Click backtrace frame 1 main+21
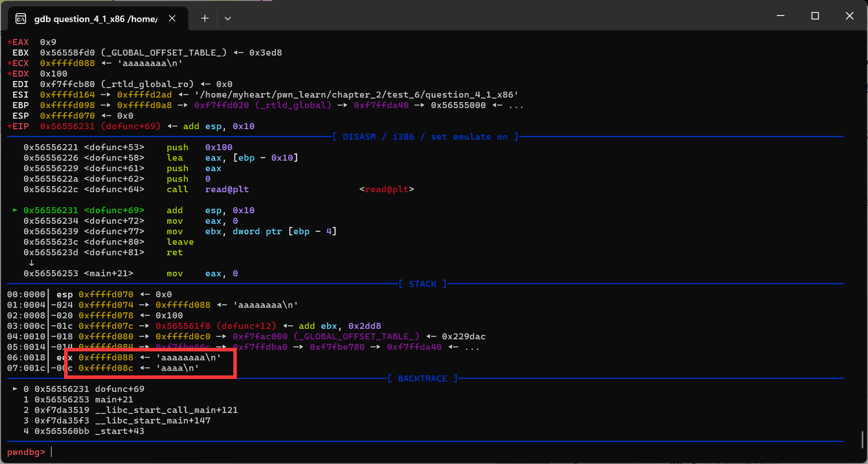This screenshot has height=464, width=868. pos(78,399)
